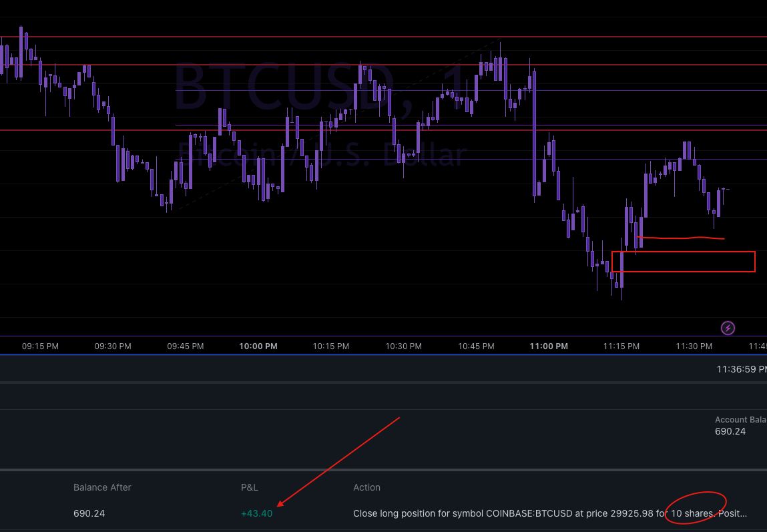This screenshot has height=532, width=767.
Task: Open the time axis options via 11:00 PM label
Action: tap(548, 346)
